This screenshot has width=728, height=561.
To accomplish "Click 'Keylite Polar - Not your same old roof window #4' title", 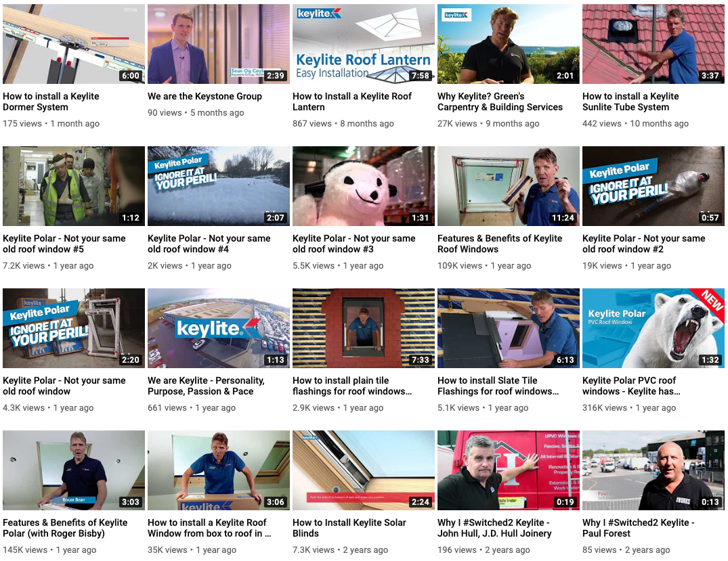I will (x=209, y=244).
